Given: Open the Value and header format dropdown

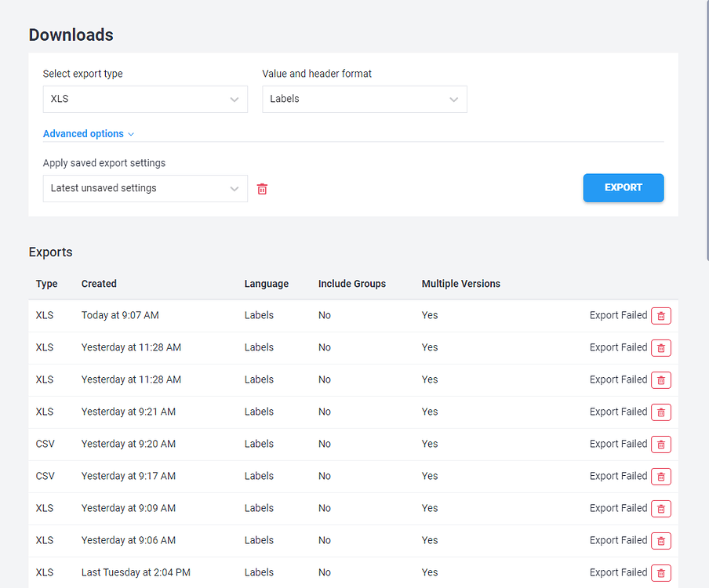Looking at the screenshot, I should click(x=365, y=100).
